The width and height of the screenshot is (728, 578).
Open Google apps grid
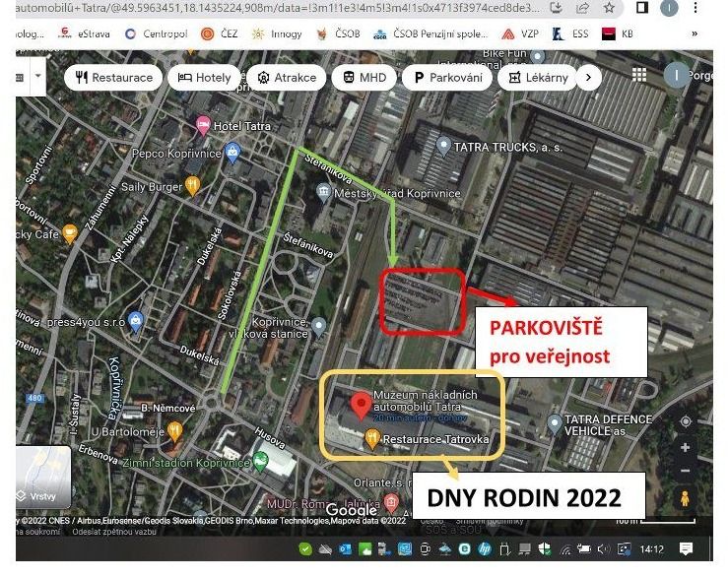639,75
